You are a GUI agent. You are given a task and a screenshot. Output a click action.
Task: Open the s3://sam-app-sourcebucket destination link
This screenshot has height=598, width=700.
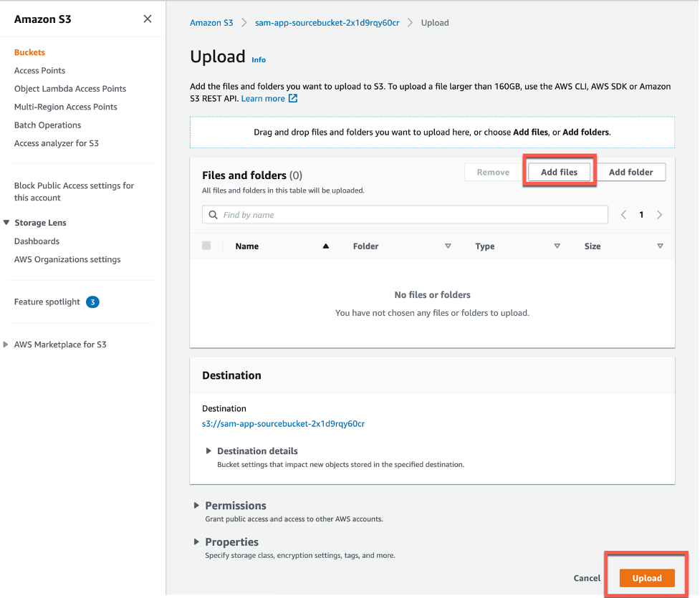point(284,423)
